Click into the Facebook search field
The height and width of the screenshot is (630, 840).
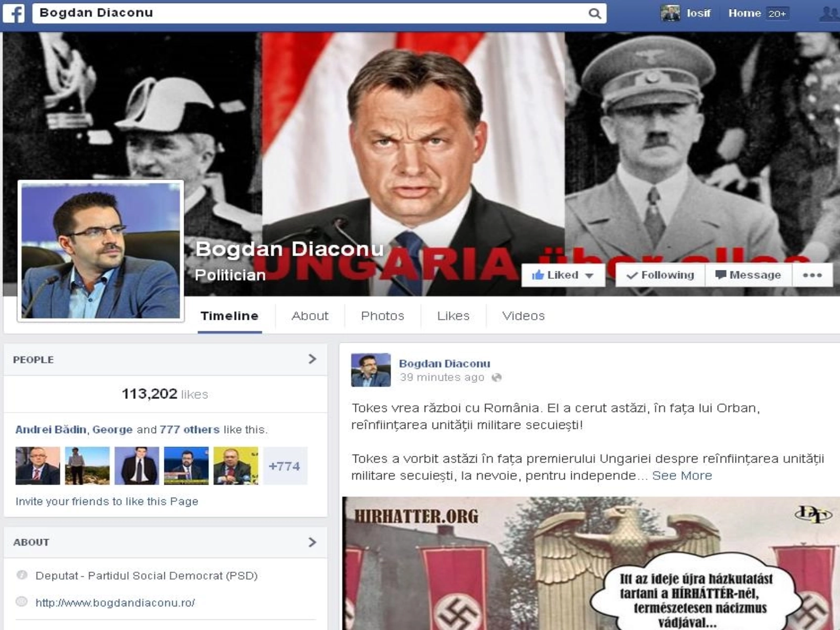coord(310,13)
